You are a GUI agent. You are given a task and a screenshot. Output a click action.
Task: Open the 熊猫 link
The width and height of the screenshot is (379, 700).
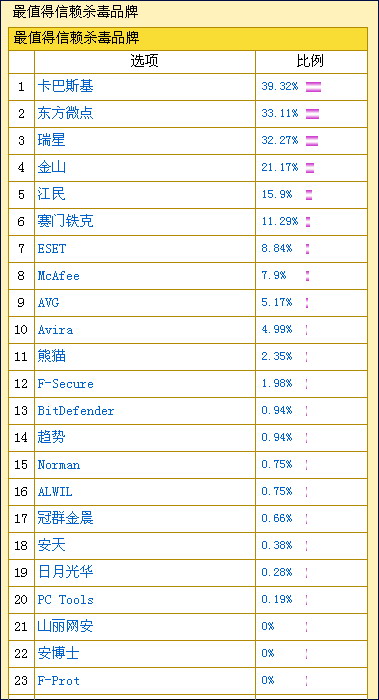coord(51,356)
